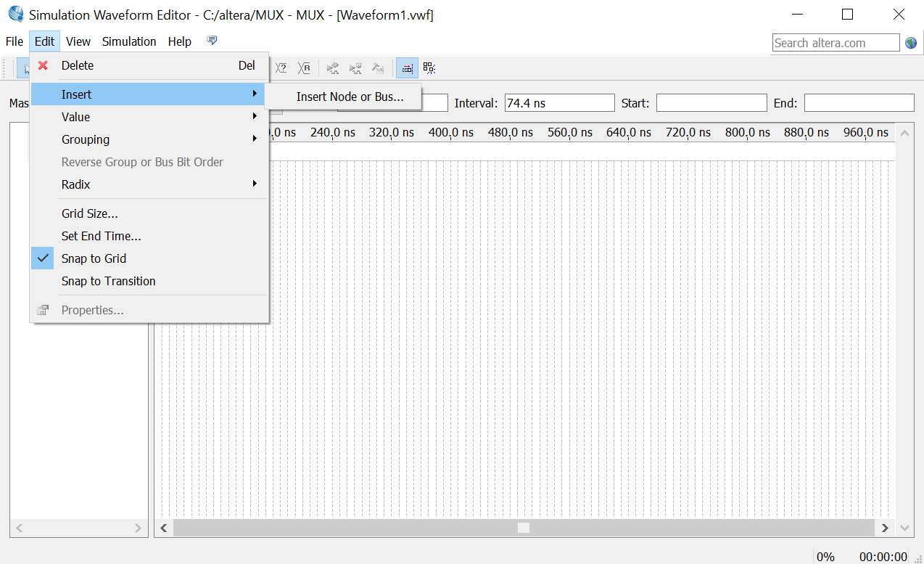Viewport: 924px width, 564px height.
Task: Select the Random Values (XR) toolbar tool
Action: [304, 68]
